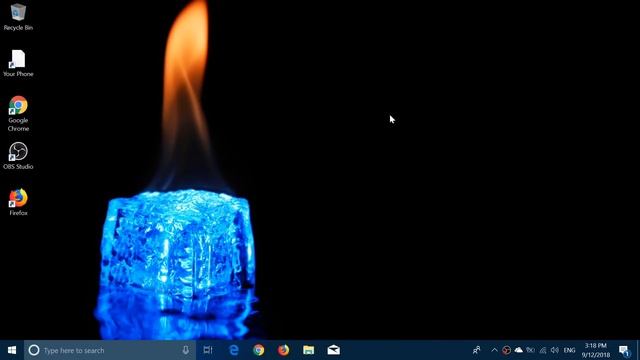This screenshot has width=640, height=360.
Task: Open the OneDrive cloud tray icon
Action: 518,350
